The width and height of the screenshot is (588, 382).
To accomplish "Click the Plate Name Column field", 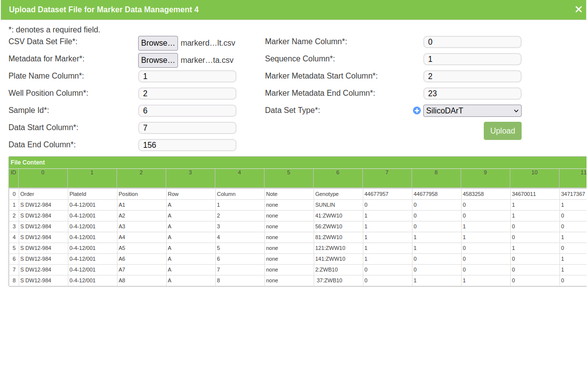I will (187, 77).
